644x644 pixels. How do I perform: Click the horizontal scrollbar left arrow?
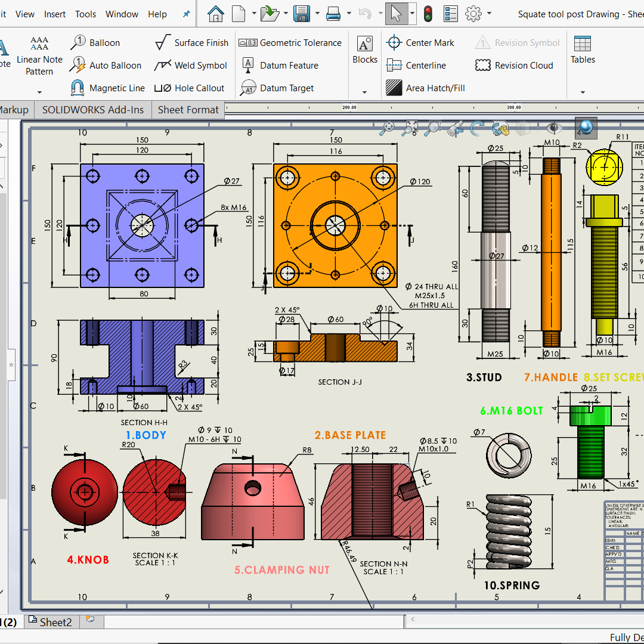(x=413, y=619)
